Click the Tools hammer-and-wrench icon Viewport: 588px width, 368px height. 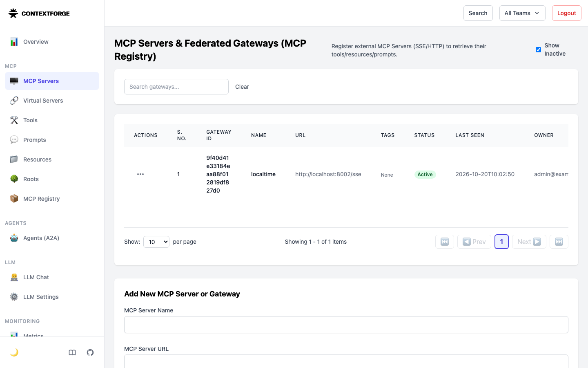point(14,120)
